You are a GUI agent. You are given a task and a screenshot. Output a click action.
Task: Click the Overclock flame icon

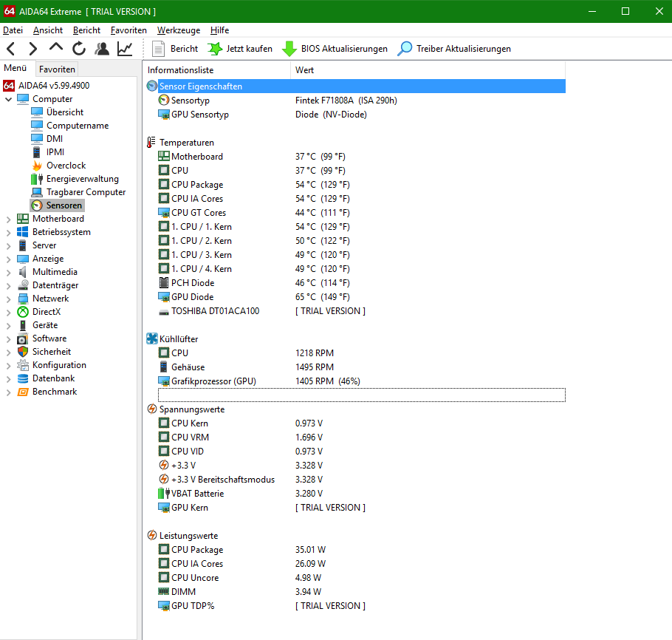[37, 166]
